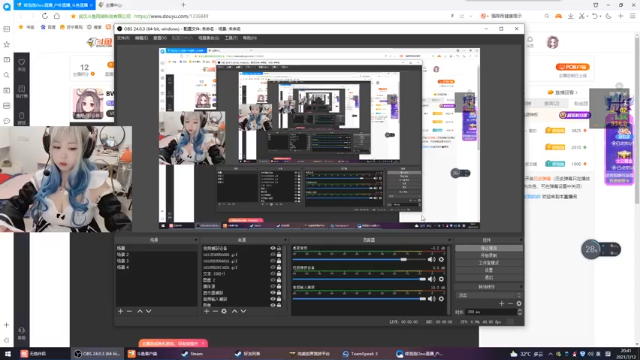Mute the first mixer channel speaker icon
Viewport: 640px width, 360px height.
click(431, 260)
